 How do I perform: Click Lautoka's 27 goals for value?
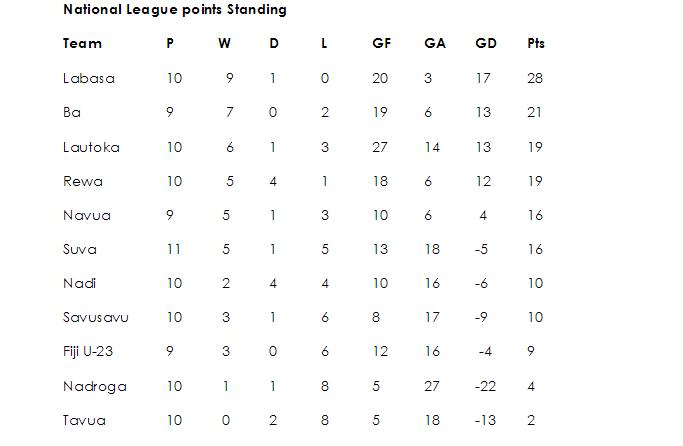point(380,147)
